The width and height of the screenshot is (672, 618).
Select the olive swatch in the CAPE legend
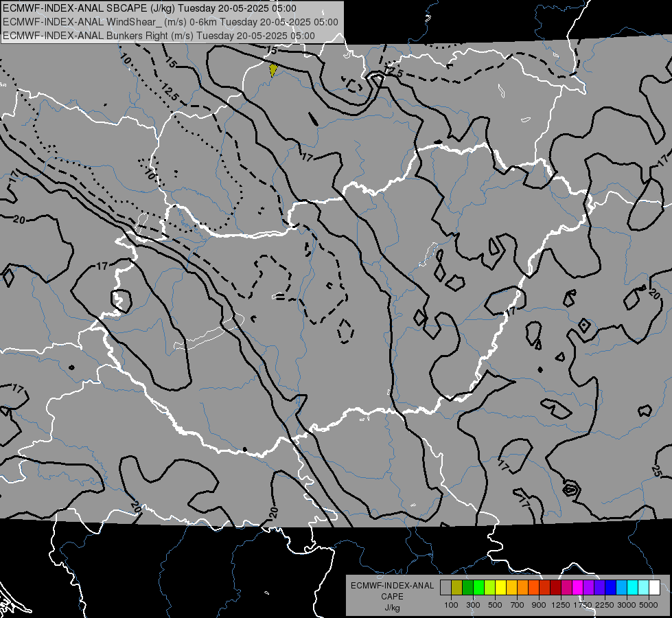point(457,588)
